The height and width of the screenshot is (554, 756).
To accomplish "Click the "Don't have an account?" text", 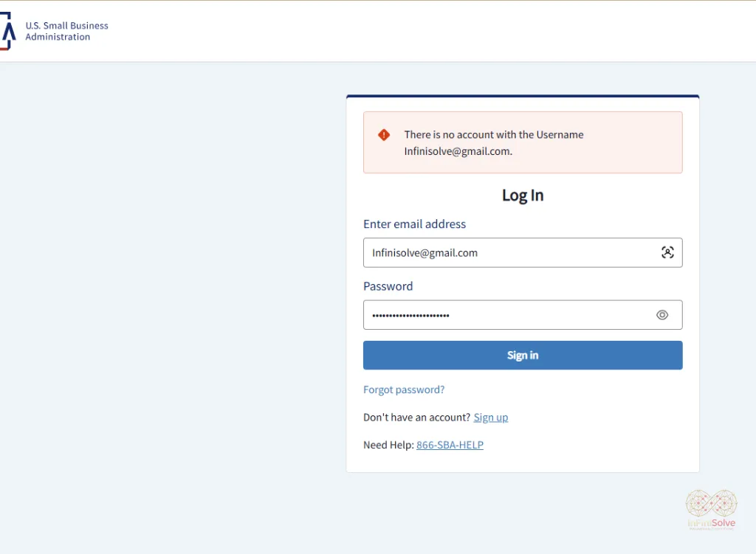I will click(x=416, y=418).
